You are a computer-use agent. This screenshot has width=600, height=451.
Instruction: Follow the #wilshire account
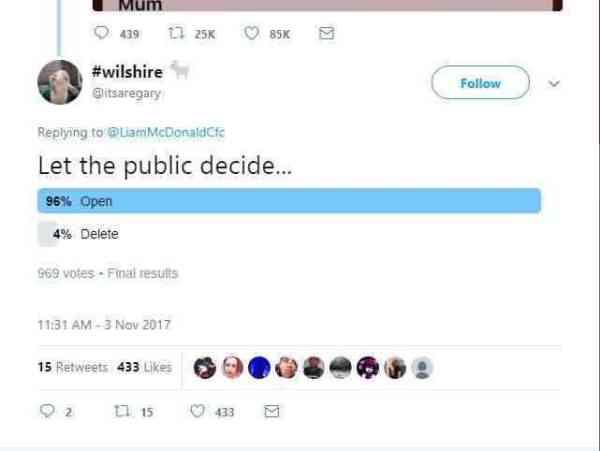pos(480,83)
